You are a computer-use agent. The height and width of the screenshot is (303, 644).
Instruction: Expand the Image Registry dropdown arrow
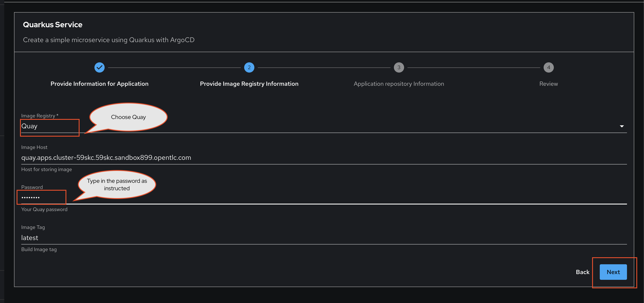621,126
